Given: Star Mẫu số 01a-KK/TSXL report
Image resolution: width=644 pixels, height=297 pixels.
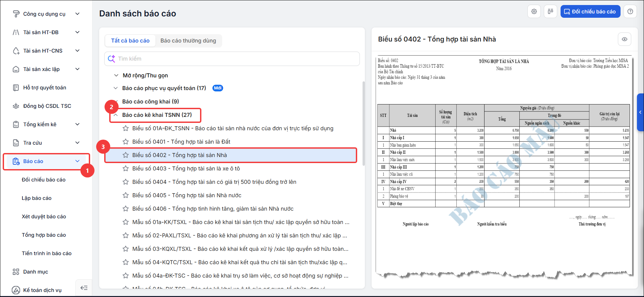Looking at the screenshot, I should click(126, 222).
